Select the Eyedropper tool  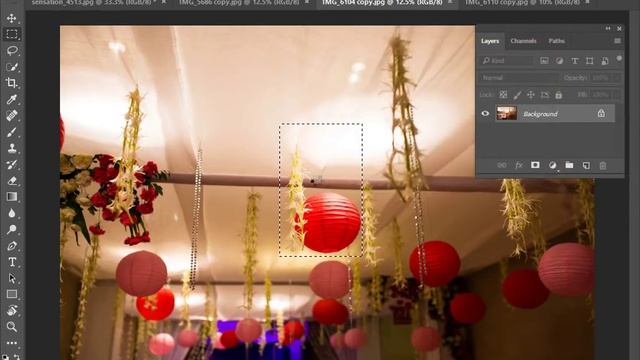pos(11,99)
